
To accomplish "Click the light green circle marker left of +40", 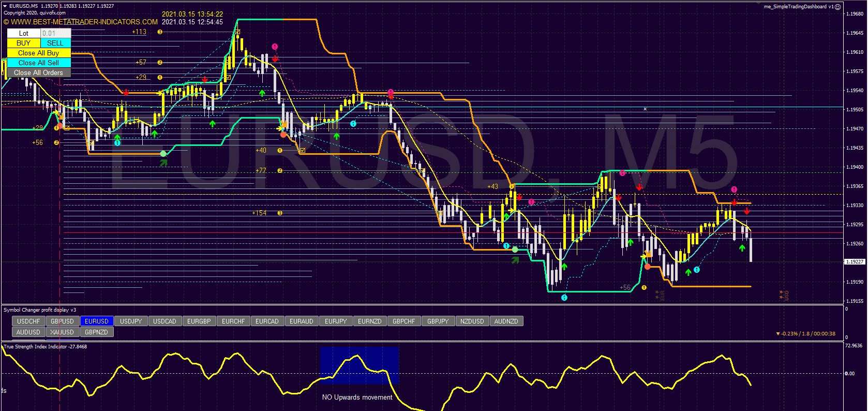I will tap(163, 154).
